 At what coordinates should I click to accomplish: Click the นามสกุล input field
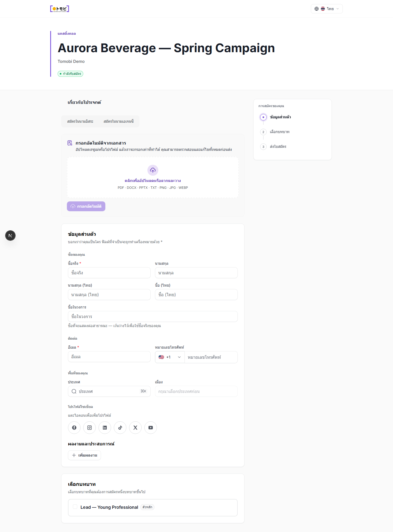pos(196,273)
